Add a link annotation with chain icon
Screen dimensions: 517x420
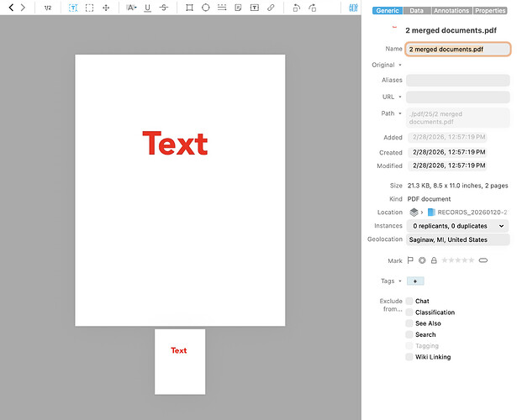click(x=270, y=8)
